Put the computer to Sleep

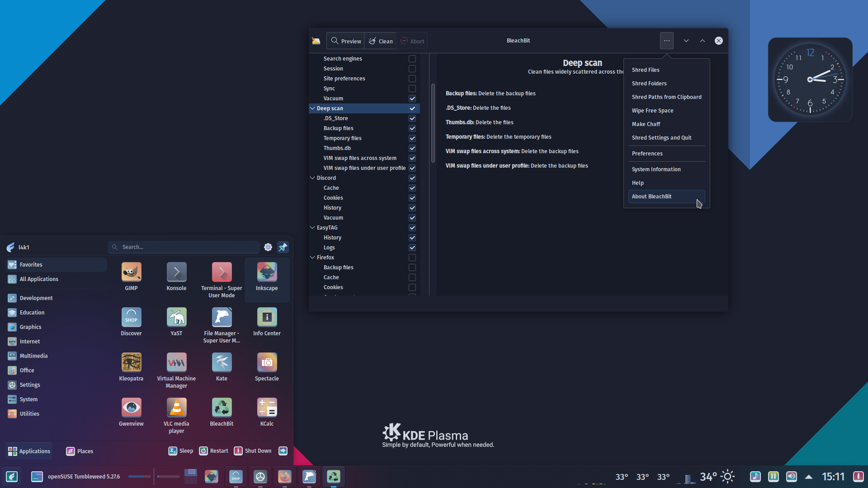[181, 451]
